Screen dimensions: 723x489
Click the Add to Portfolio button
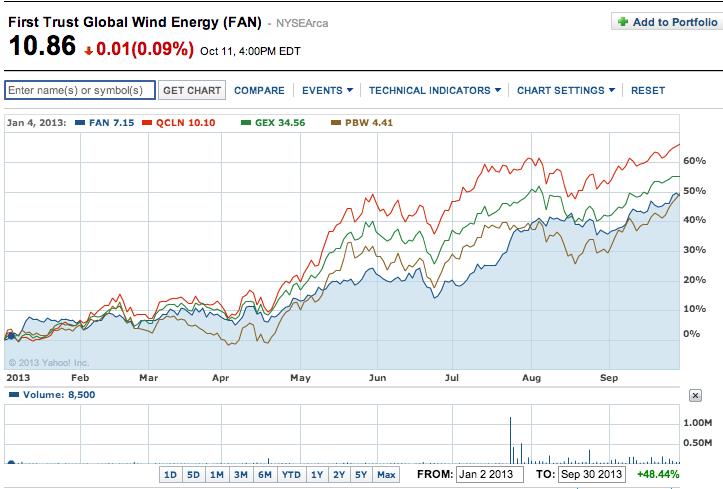click(x=667, y=22)
